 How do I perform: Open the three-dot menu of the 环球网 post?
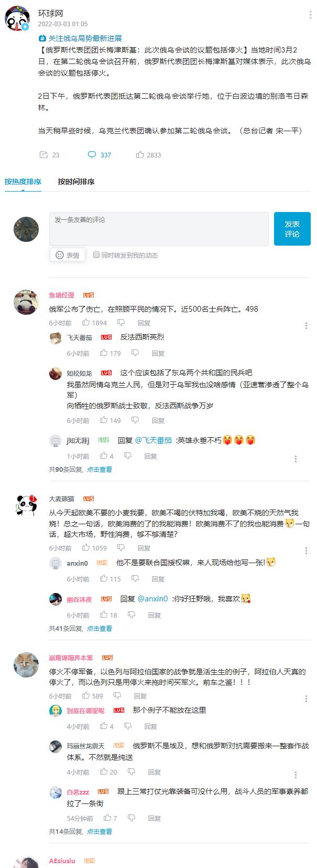coord(310,15)
